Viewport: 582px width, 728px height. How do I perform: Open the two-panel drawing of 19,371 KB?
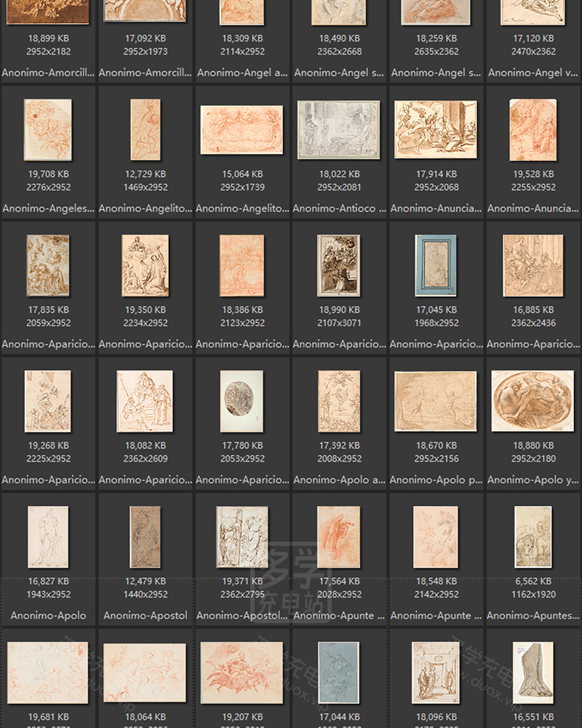[x=242, y=537]
